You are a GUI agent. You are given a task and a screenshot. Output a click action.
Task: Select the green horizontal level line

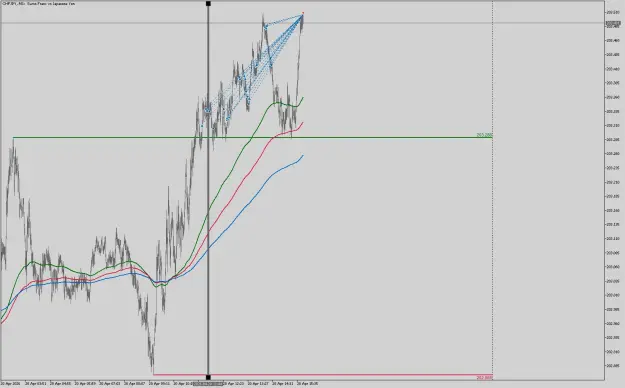253,138
